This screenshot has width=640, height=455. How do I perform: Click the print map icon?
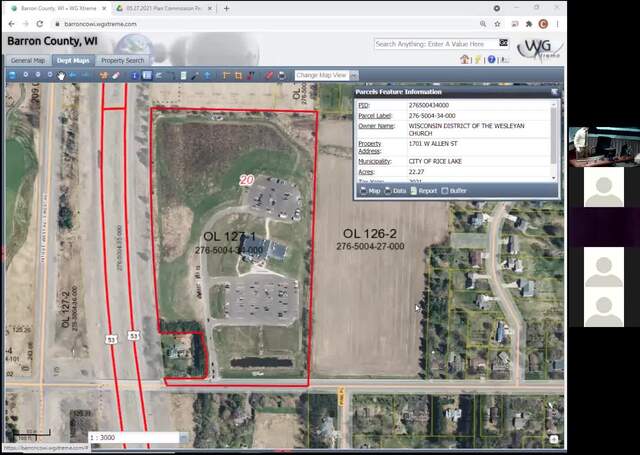pyautogui.click(x=282, y=75)
